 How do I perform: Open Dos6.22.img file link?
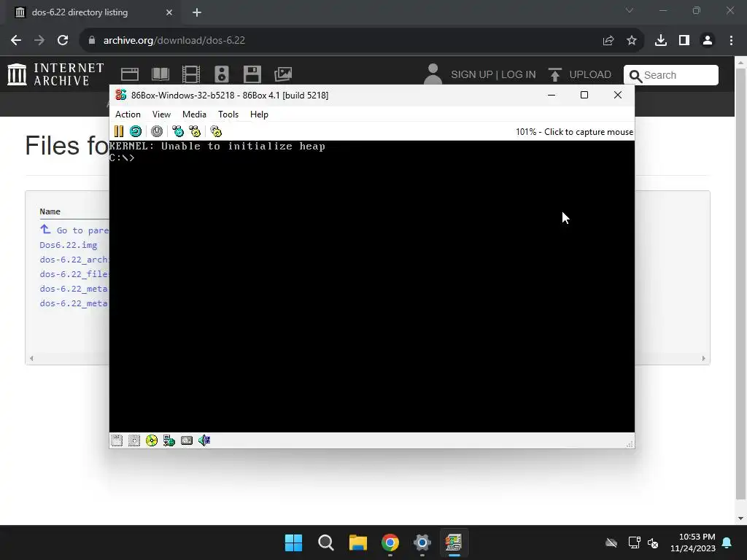coord(69,245)
